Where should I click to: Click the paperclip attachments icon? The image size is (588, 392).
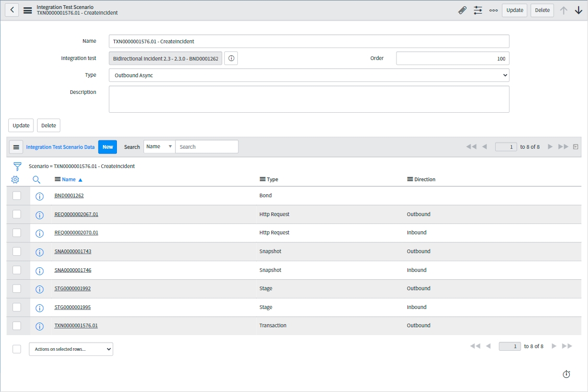pyautogui.click(x=462, y=10)
